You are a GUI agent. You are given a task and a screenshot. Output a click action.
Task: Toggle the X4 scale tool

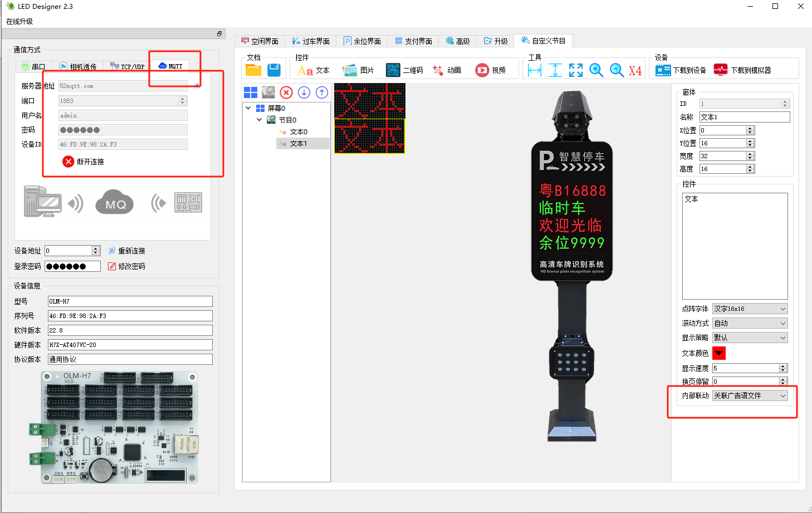coord(635,71)
